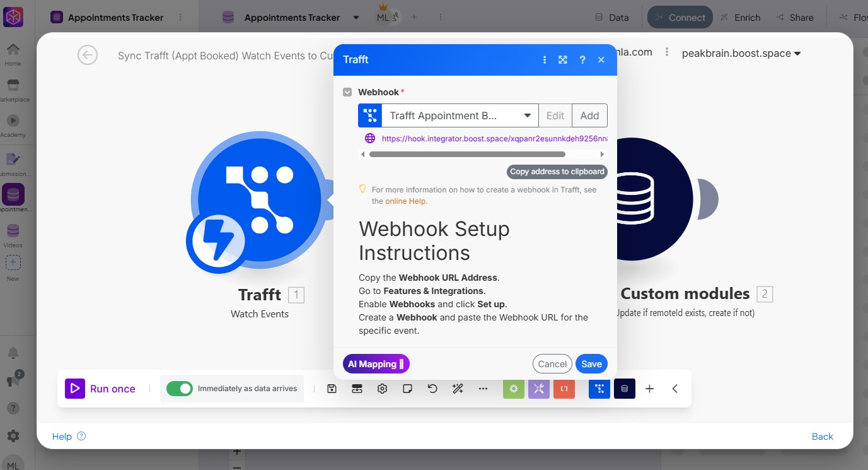Image resolution: width=868 pixels, height=470 pixels.
Task: Click the dark database module toolbar icon
Action: [625, 389]
